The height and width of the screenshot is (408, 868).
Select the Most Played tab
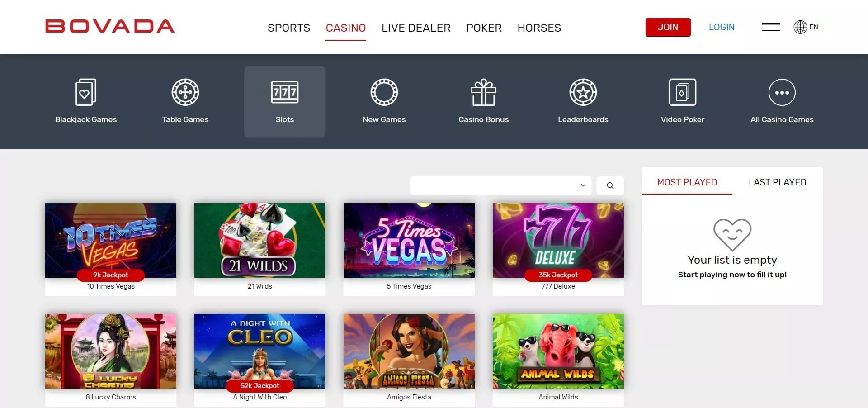coord(687,182)
